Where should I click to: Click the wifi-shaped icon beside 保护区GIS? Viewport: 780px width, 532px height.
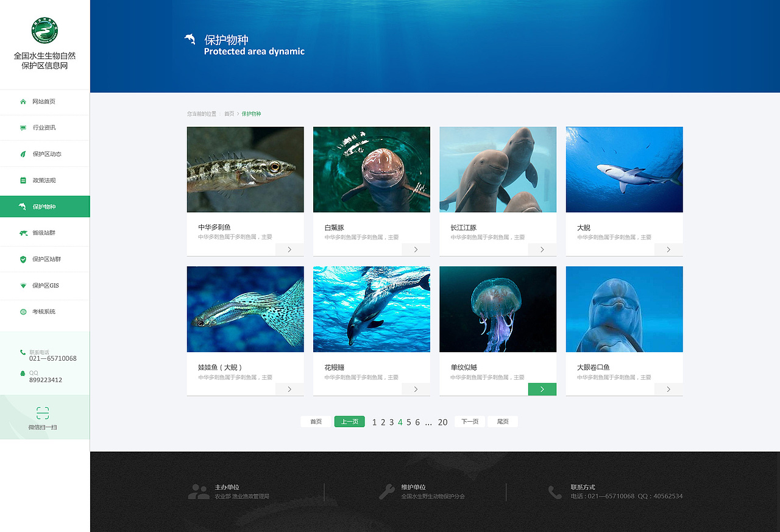point(23,285)
